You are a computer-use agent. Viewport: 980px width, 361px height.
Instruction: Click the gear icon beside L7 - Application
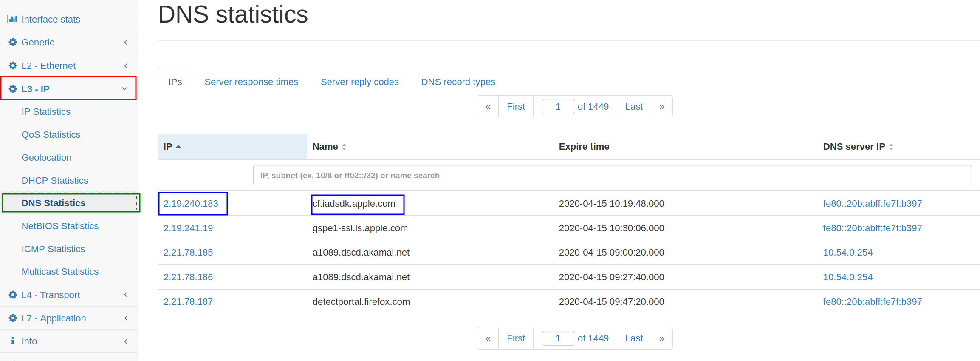click(x=13, y=318)
